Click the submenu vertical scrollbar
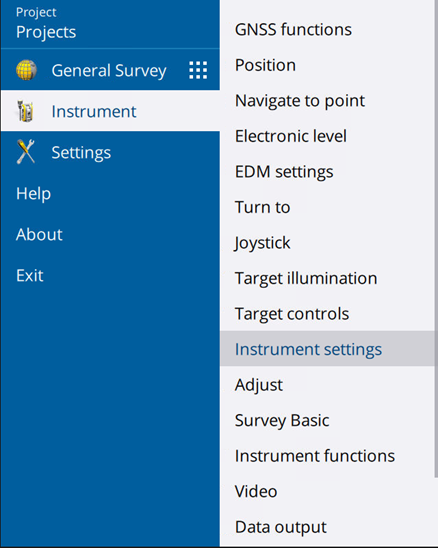Screen dimensions: 438x548 (436, 239)
